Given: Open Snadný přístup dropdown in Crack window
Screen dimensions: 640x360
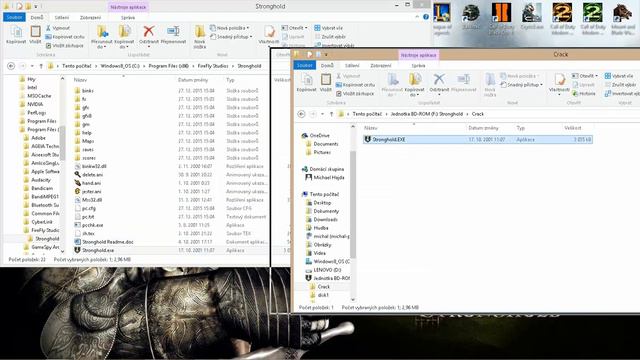Looking at the screenshot, I should tap(522, 85).
